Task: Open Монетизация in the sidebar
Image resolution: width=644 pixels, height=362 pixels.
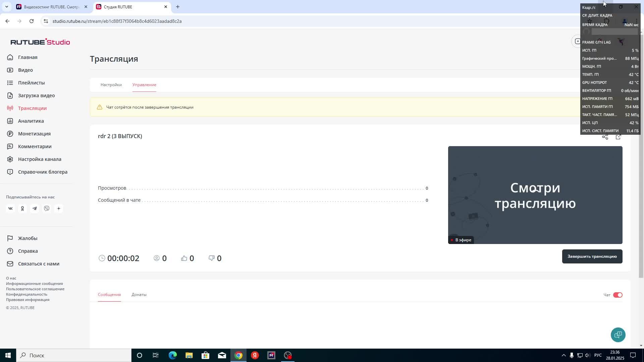Action: [x=34, y=134]
